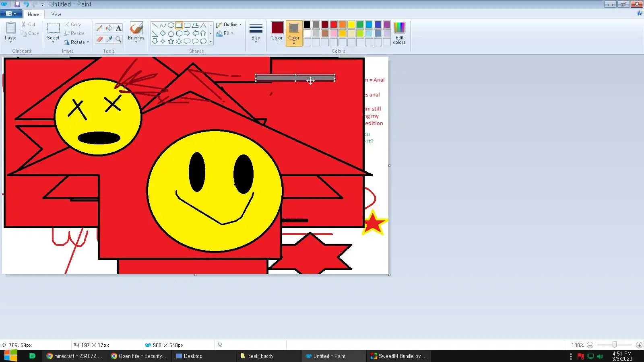Choose the Hexagon shape
The image size is (644, 362).
[179, 33]
